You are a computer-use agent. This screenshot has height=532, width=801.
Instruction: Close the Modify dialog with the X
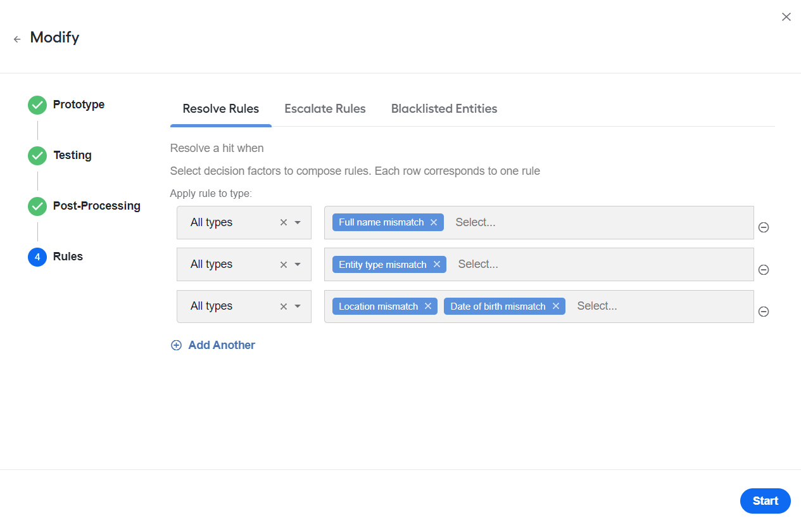(x=786, y=17)
